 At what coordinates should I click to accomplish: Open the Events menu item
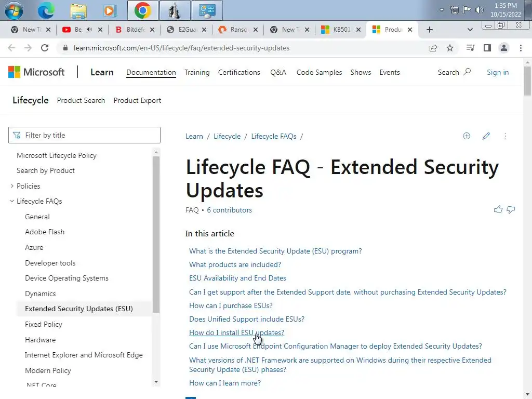(x=390, y=72)
